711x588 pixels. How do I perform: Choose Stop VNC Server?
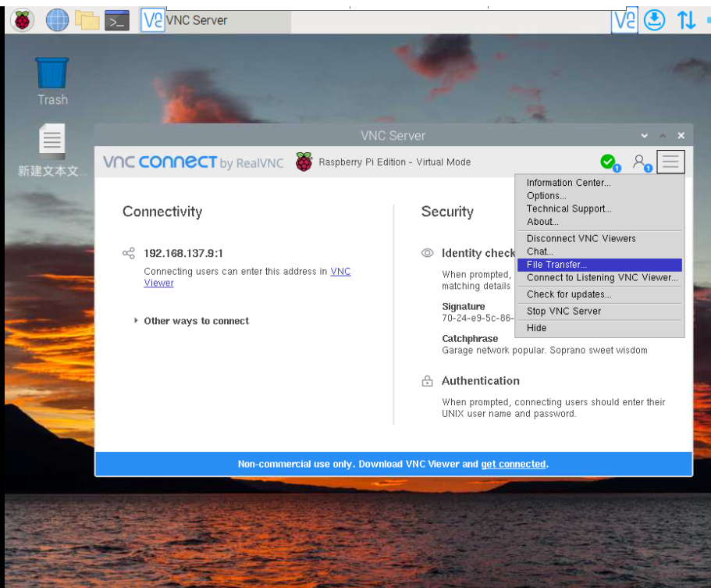pos(599,312)
